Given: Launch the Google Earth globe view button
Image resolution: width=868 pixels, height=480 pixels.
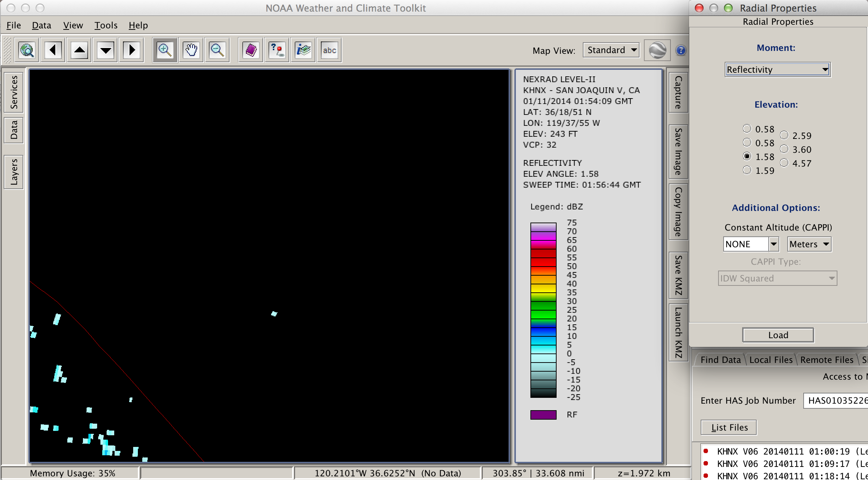Looking at the screenshot, I should (x=657, y=50).
